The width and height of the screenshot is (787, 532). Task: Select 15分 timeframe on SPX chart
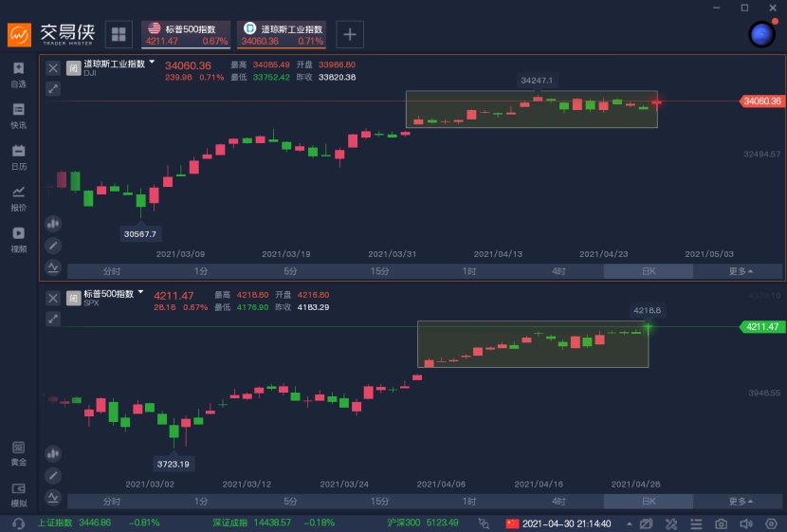pyautogui.click(x=380, y=501)
